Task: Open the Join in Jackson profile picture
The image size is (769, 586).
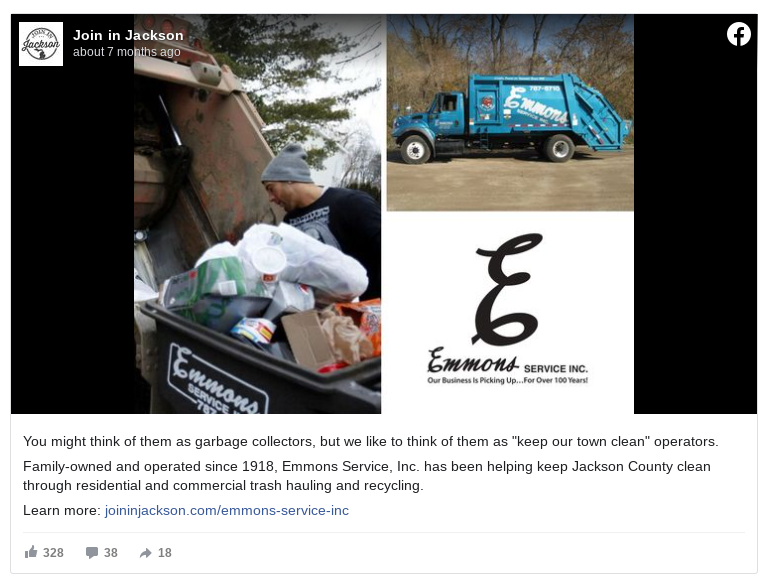Action: [41, 44]
